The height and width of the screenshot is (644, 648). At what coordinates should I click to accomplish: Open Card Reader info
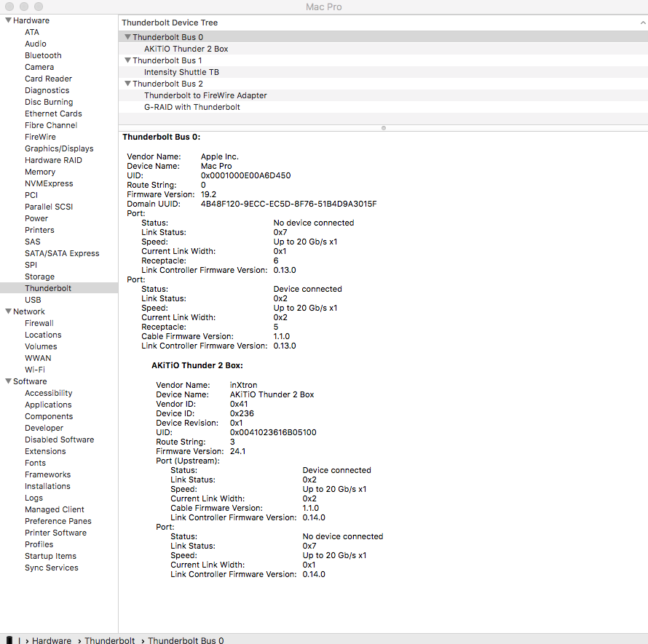click(x=48, y=79)
